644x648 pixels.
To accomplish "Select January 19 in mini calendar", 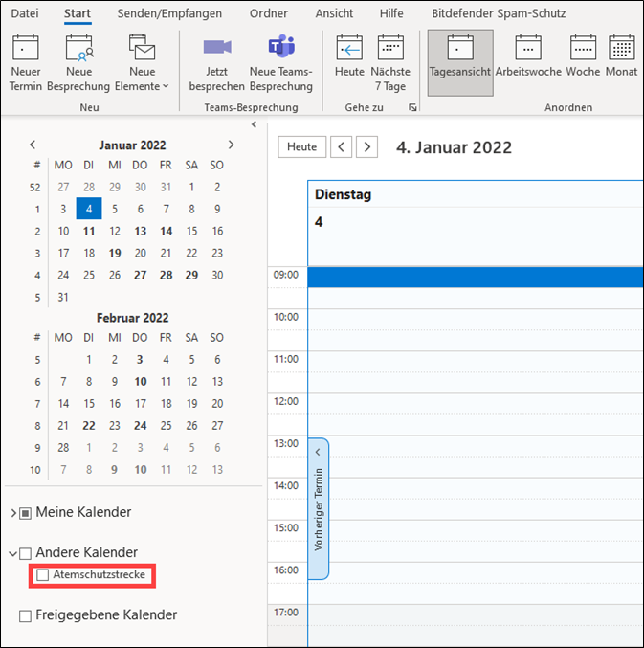I will [x=115, y=253].
